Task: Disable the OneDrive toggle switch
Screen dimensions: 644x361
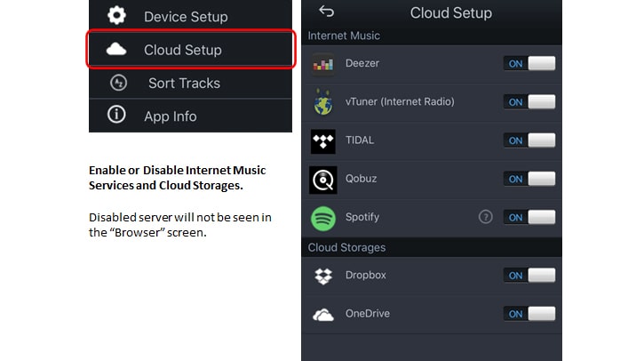Action: (529, 314)
